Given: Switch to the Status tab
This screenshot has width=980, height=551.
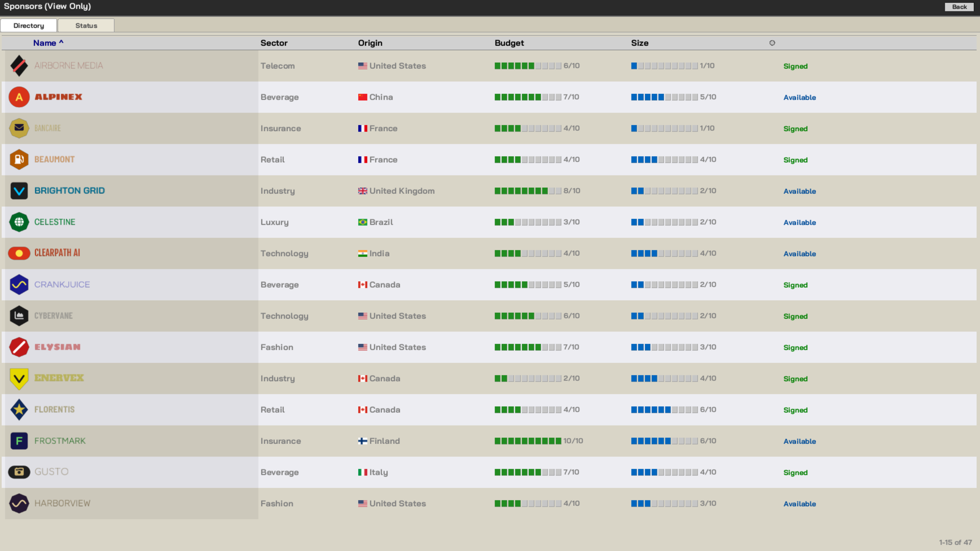Looking at the screenshot, I should pyautogui.click(x=86, y=25).
